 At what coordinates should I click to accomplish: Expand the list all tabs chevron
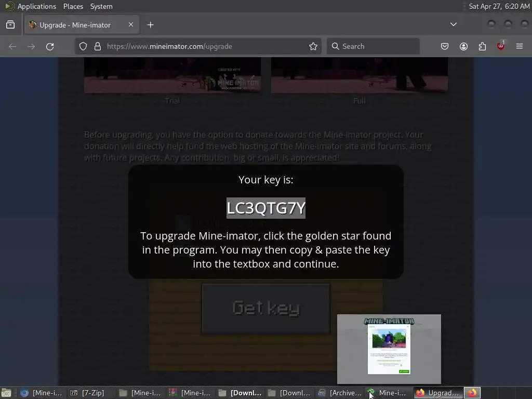[453, 24]
